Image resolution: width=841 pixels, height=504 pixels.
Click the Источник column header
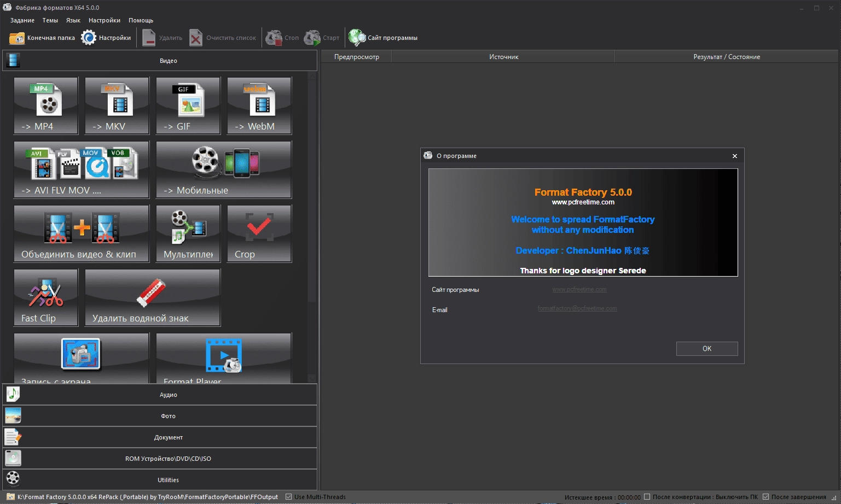pos(503,57)
